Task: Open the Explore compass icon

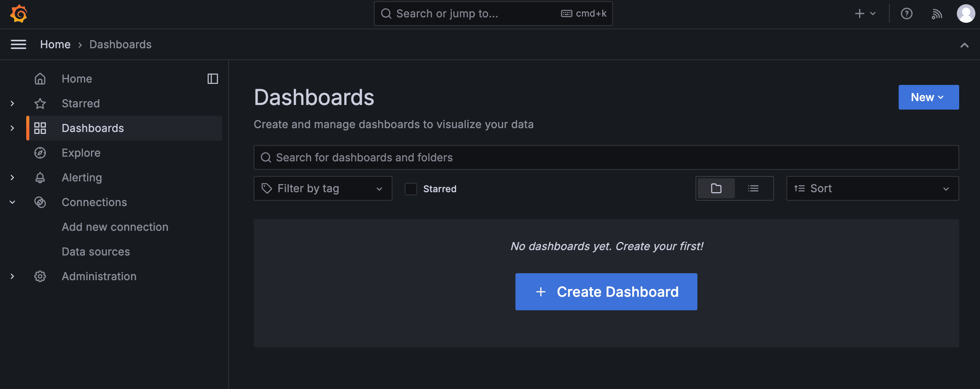Action: tap(40, 153)
